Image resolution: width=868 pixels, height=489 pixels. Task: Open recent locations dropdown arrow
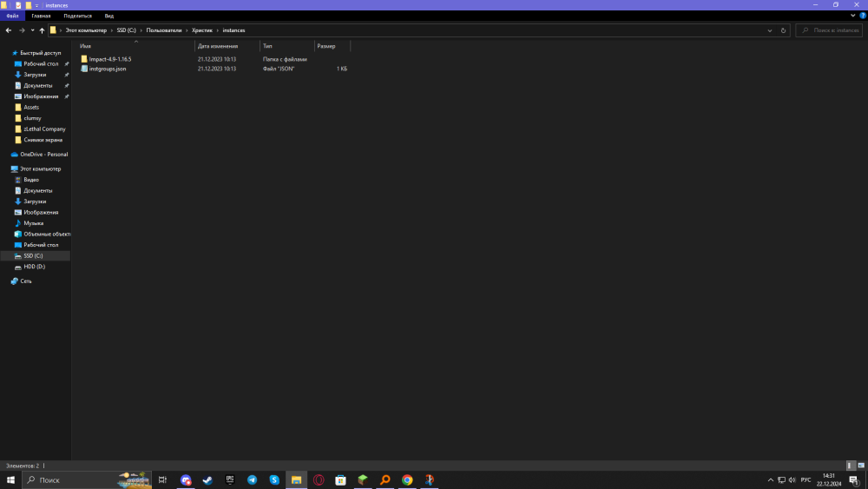[32, 30]
